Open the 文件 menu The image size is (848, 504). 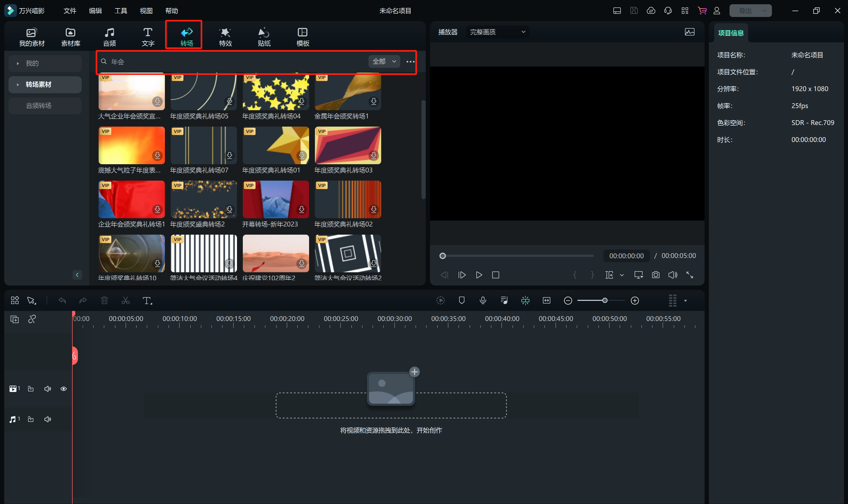point(70,11)
